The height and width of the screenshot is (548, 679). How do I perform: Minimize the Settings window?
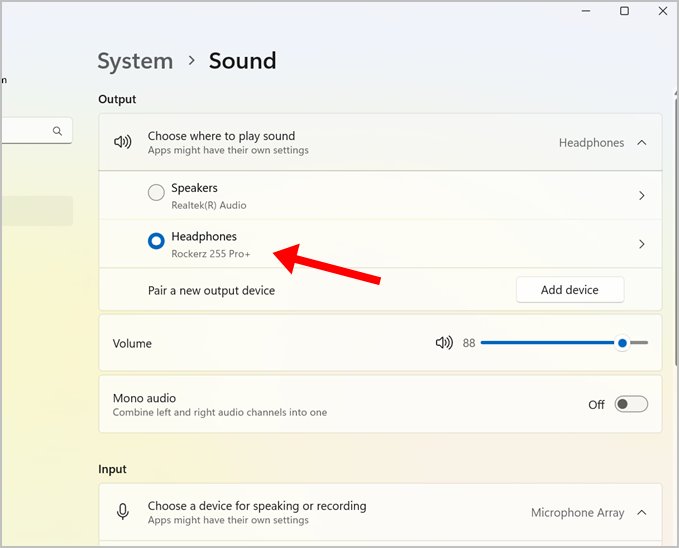click(586, 11)
